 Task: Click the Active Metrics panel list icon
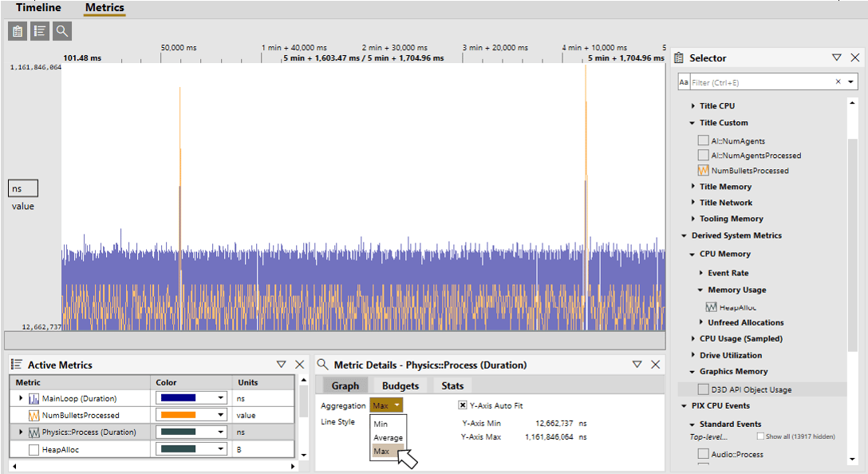pyautogui.click(x=17, y=365)
